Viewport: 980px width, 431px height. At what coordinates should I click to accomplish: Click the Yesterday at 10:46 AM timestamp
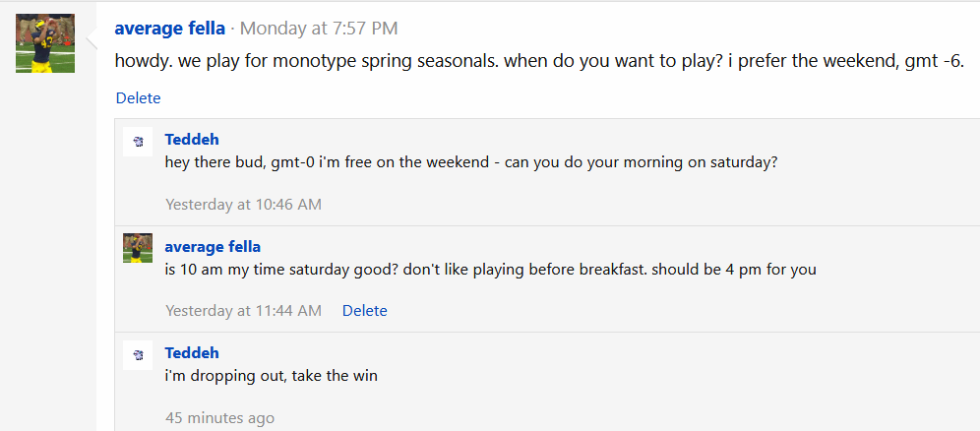click(243, 205)
